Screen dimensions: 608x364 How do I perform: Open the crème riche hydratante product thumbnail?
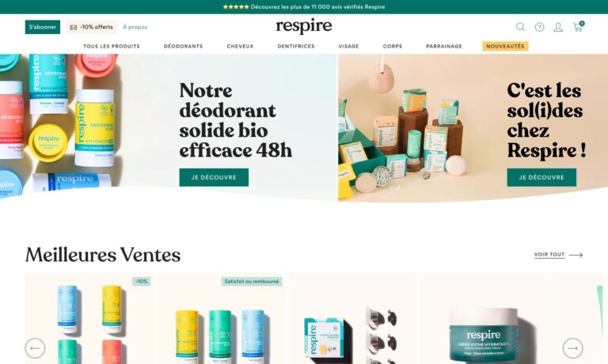[484, 319]
